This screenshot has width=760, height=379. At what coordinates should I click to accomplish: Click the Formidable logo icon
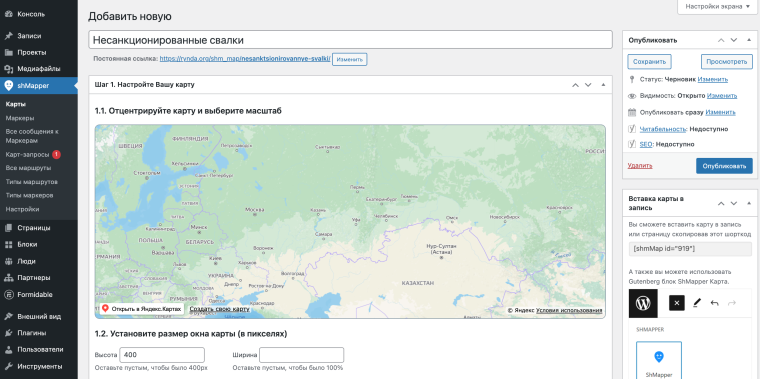click(x=8, y=294)
